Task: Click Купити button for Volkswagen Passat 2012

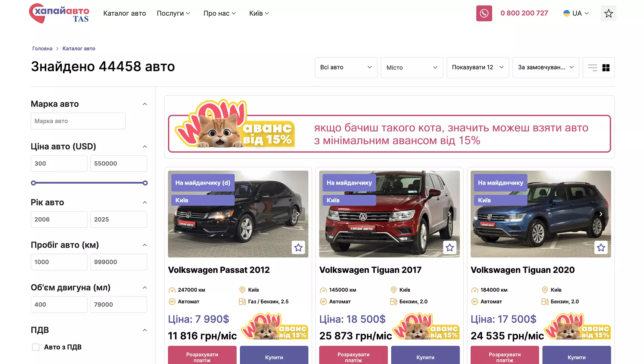Action: [x=274, y=357]
